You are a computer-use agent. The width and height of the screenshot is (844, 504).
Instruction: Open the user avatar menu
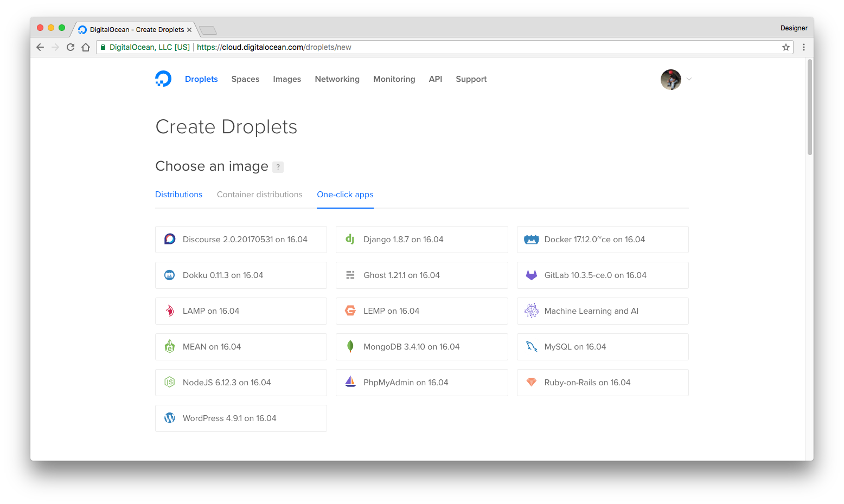(x=671, y=80)
